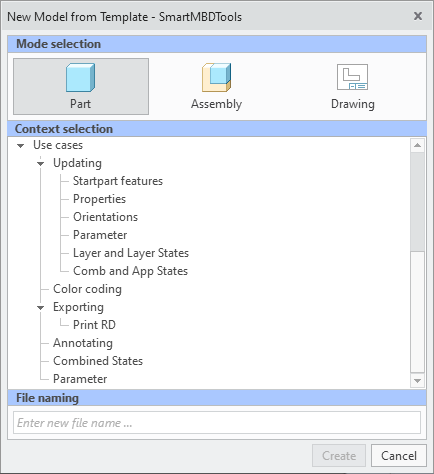Click the Cancel button
This screenshot has height=474, width=434.
click(x=399, y=456)
